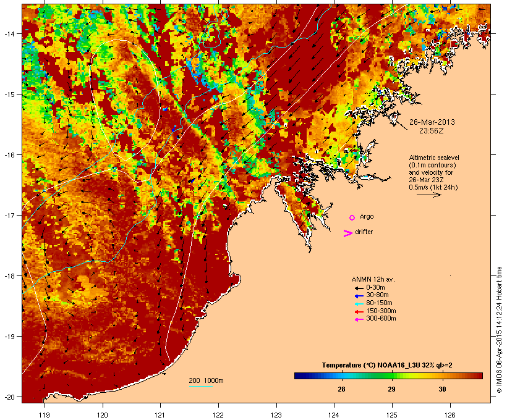Click the '28' temperature scale value
This screenshot has height=420, width=507.
tap(341, 389)
